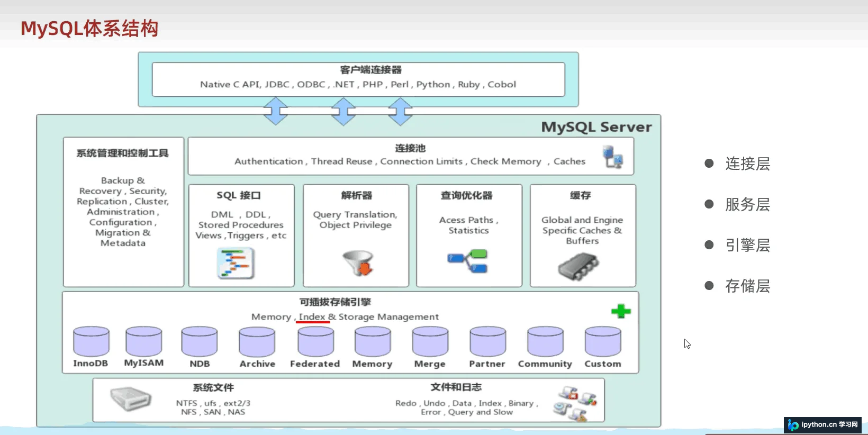The width and height of the screenshot is (868, 435).
Task: Click the Archive storage engine cylinder icon
Action: (x=257, y=341)
